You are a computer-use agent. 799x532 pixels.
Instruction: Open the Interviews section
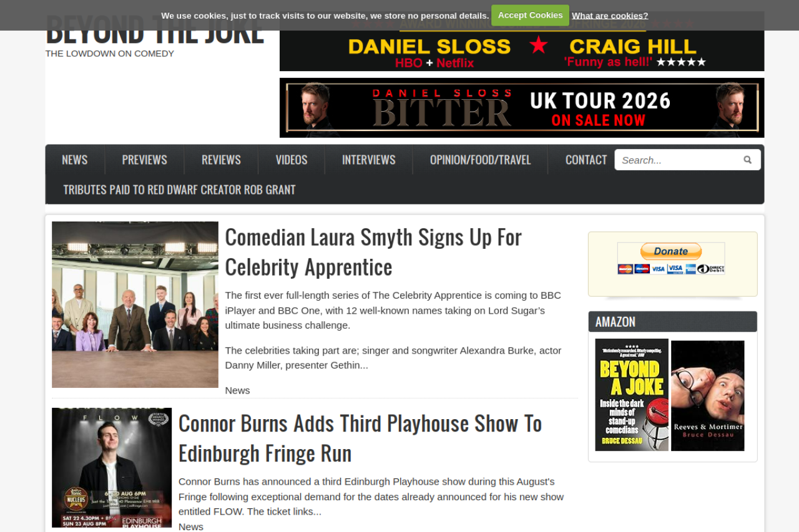[369, 160]
